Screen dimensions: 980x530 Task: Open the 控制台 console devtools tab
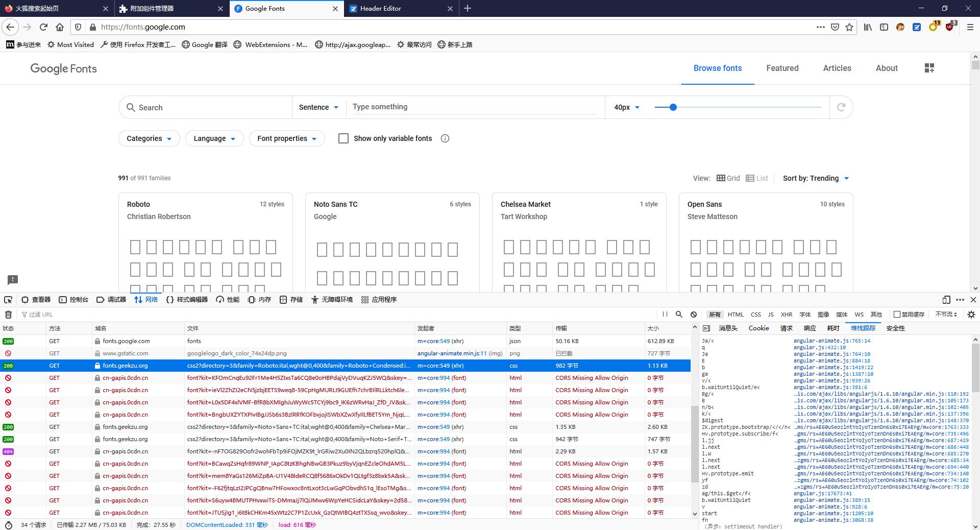tap(73, 300)
